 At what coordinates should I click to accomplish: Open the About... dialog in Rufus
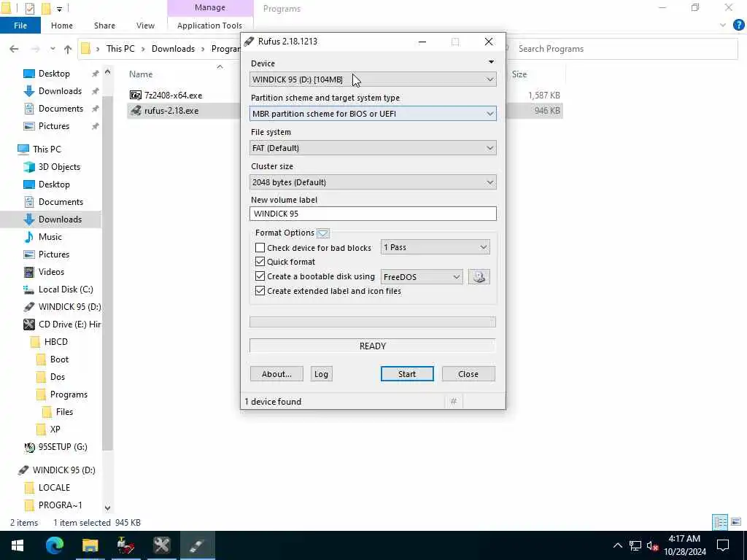pyautogui.click(x=276, y=374)
